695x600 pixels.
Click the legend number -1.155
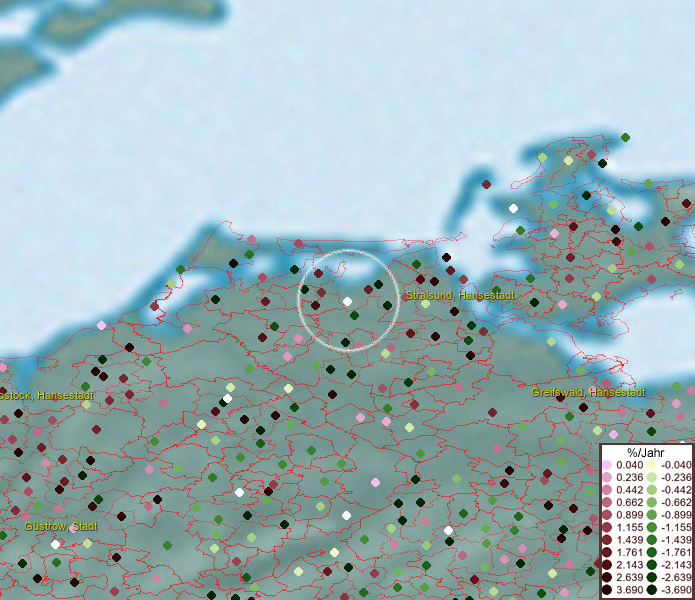coord(676,527)
